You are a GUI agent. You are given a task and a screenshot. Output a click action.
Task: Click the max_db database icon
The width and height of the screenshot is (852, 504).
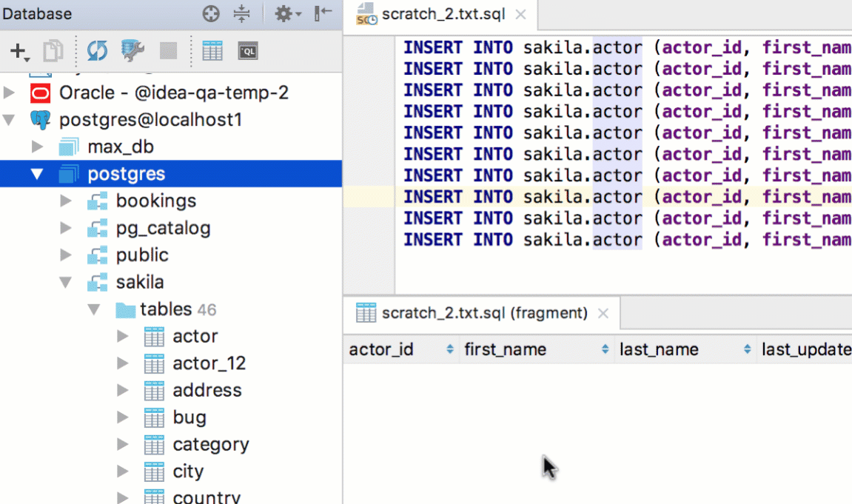68,147
